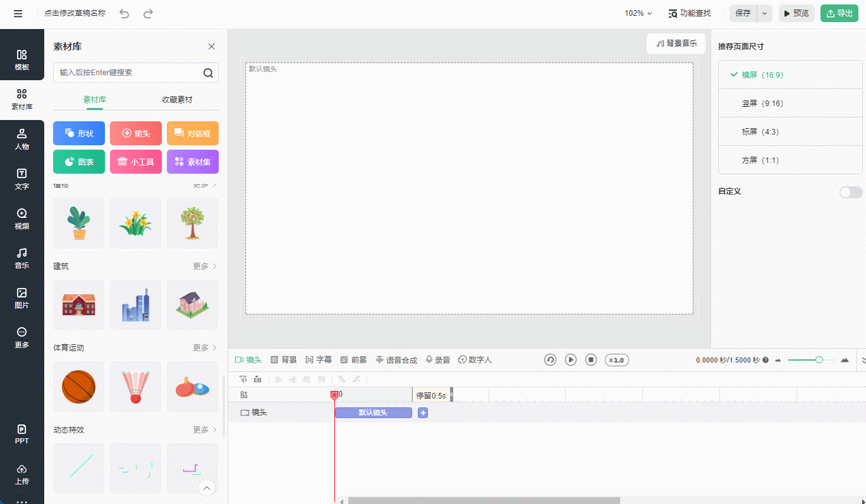The height and width of the screenshot is (504, 866).
Task: Zoom in timeline with large mountain icon
Action: click(845, 360)
